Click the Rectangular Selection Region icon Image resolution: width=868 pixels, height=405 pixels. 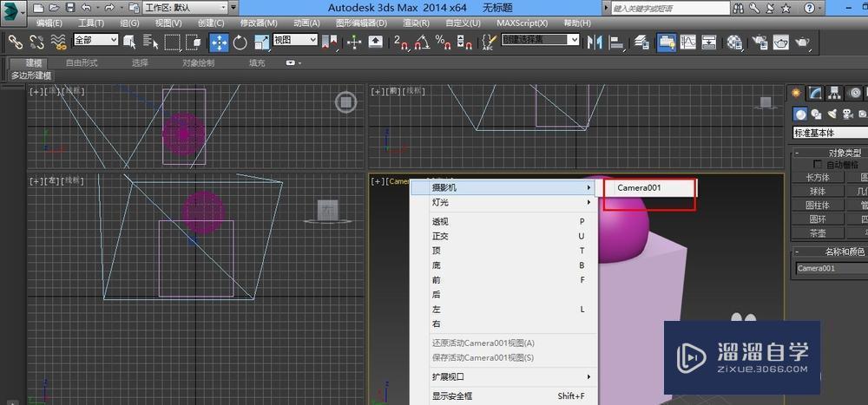[173, 42]
